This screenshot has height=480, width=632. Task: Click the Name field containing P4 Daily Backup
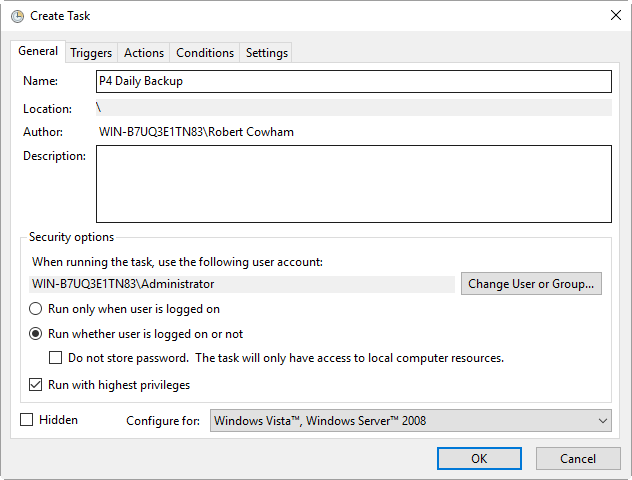point(353,81)
